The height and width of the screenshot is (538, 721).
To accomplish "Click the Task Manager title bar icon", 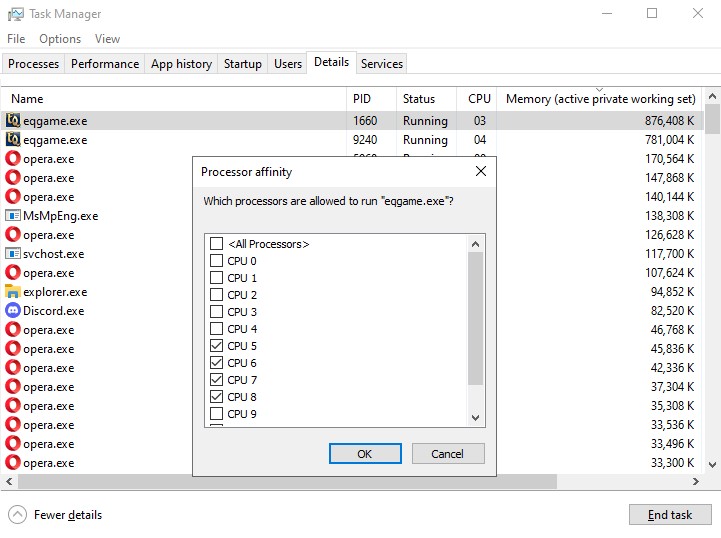I will [x=14, y=14].
